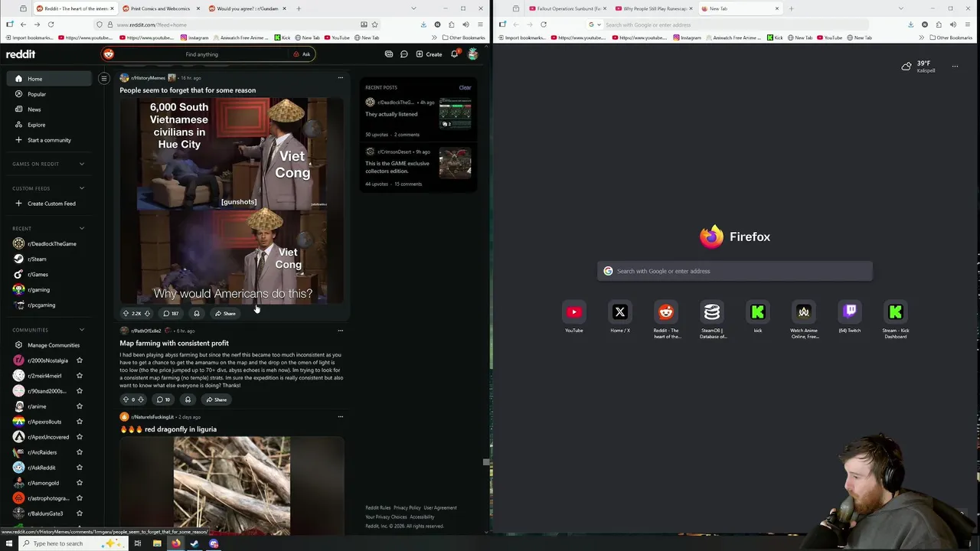Open Steam from Windows taskbar

194,543
